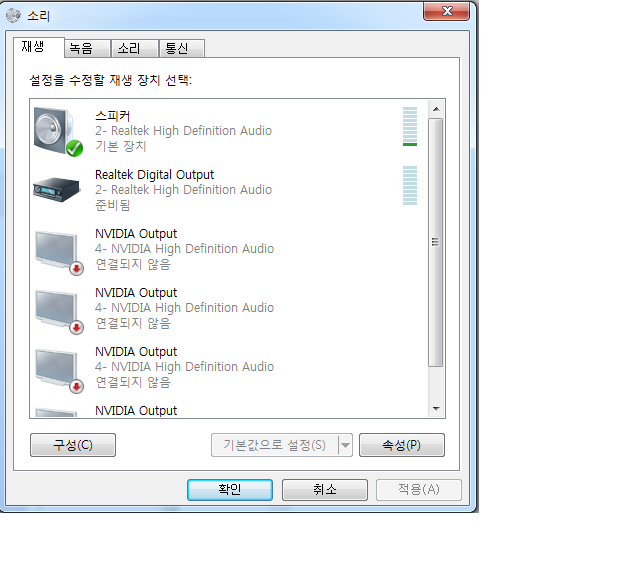Click the '준비됨' status text
The width and height of the screenshot is (640, 561).
pos(113,205)
